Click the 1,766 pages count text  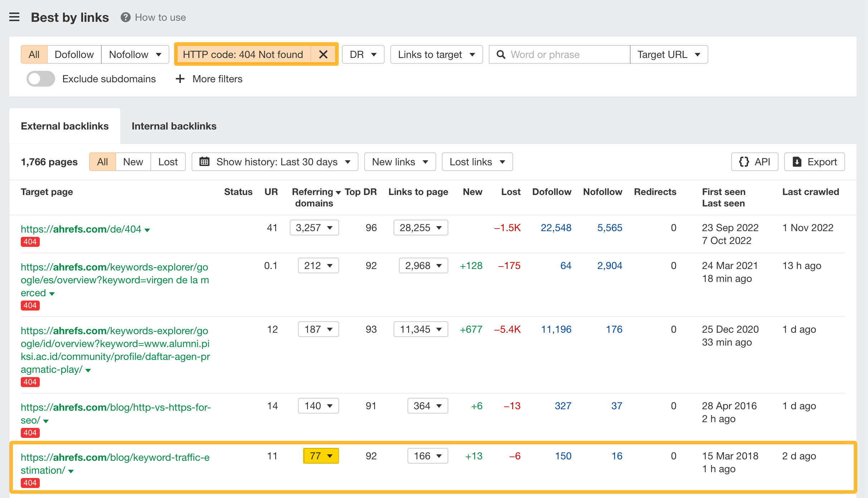coord(49,162)
